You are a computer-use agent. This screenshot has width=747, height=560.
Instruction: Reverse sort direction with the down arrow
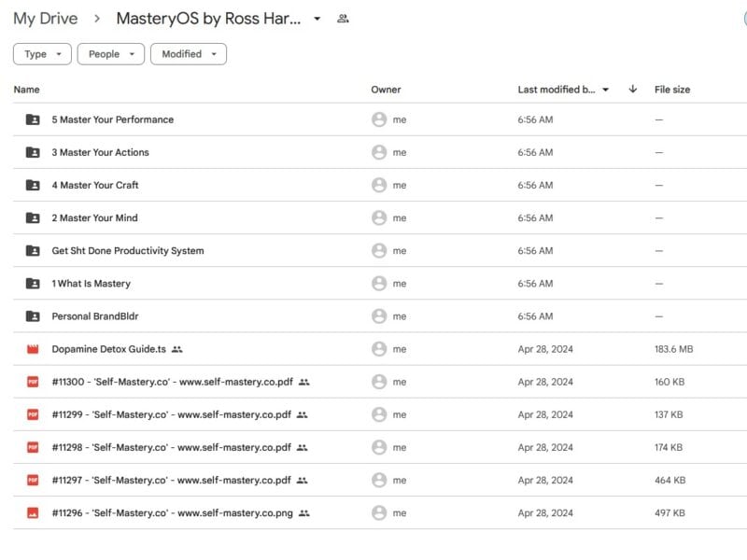[633, 89]
